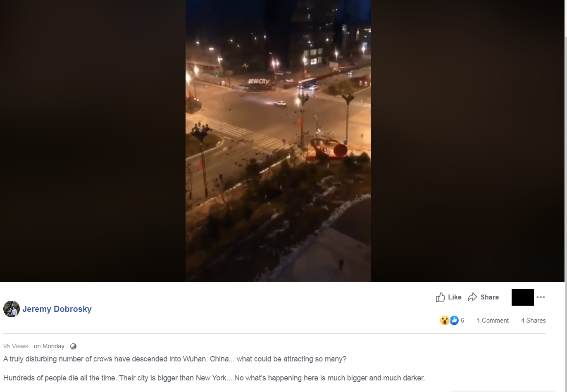The width and height of the screenshot is (567, 392).
Task: Click the City sign in the video frame
Action: pyautogui.click(x=259, y=81)
